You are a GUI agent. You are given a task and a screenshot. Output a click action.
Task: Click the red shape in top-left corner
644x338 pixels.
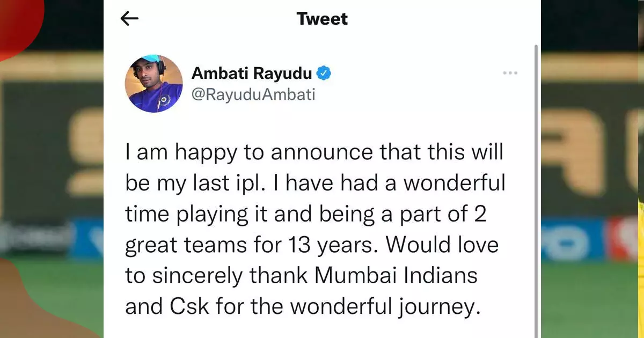pos(19,24)
